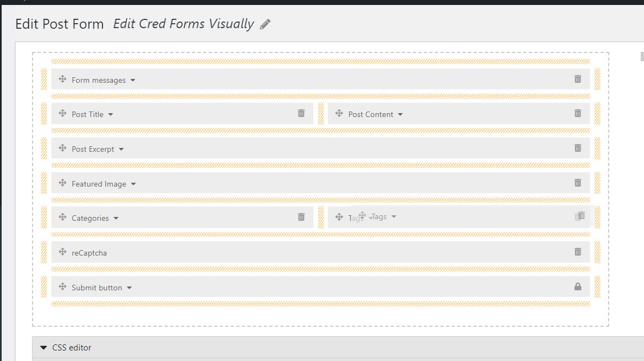Image resolution: width=644 pixels, height=361 pixels.
Task: Click the move handle of reCaptcha
Action: pyautogui.click(x=62, y=252)
